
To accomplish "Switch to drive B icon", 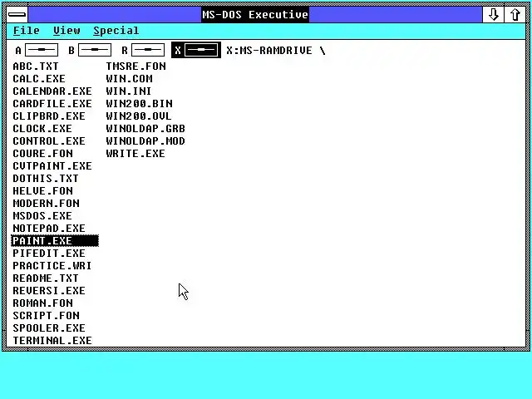I will click(x=90, y=50).
